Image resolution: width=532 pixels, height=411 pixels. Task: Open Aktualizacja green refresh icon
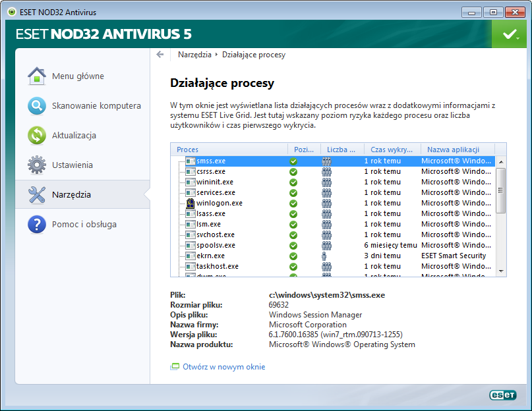pos(37,135)
